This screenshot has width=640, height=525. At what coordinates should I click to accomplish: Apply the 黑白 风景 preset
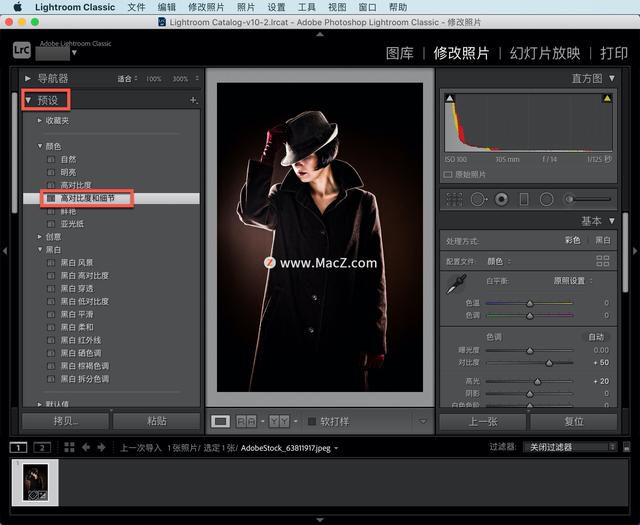tap(77, 262)
